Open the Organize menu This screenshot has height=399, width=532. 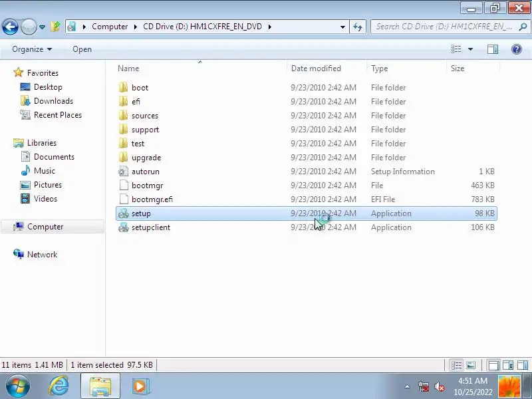[32, 49]
